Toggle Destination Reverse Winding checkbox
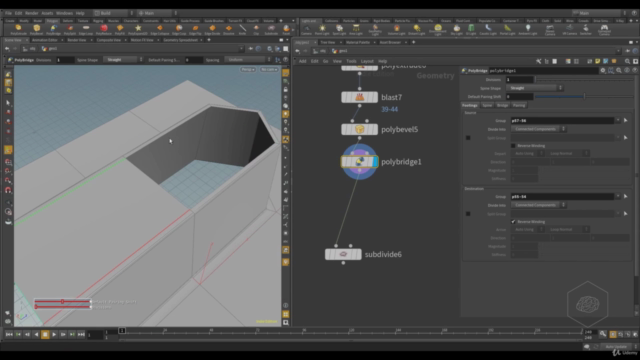640x360 pixels. click(x=513, y=222)
